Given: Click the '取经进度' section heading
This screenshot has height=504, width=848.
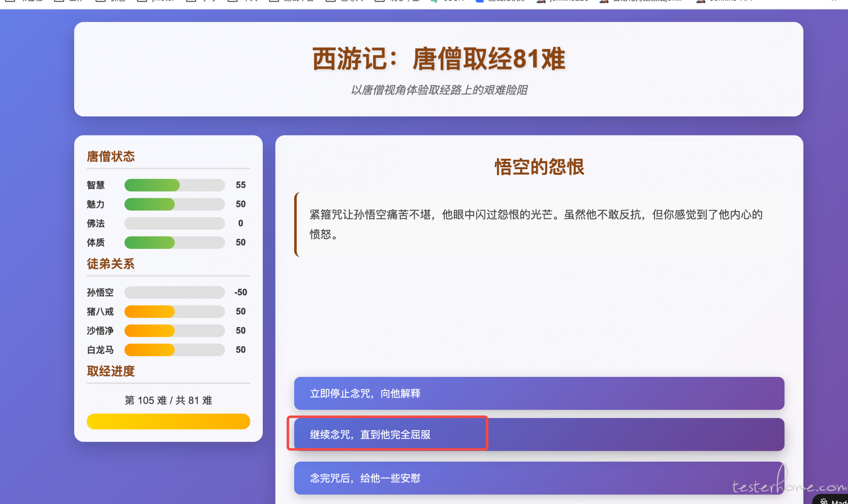Looking at the screenshot, I should click(x=111, y=371).
